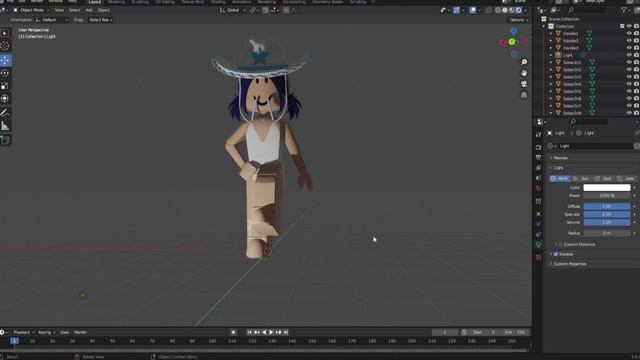Set light type to Area
640x360 pixels.
[626, 179]
